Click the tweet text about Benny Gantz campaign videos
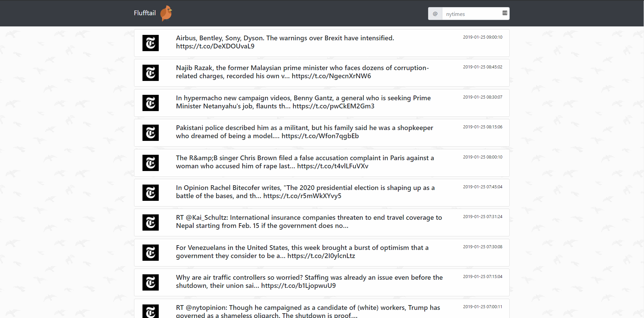 pos(303,102)
